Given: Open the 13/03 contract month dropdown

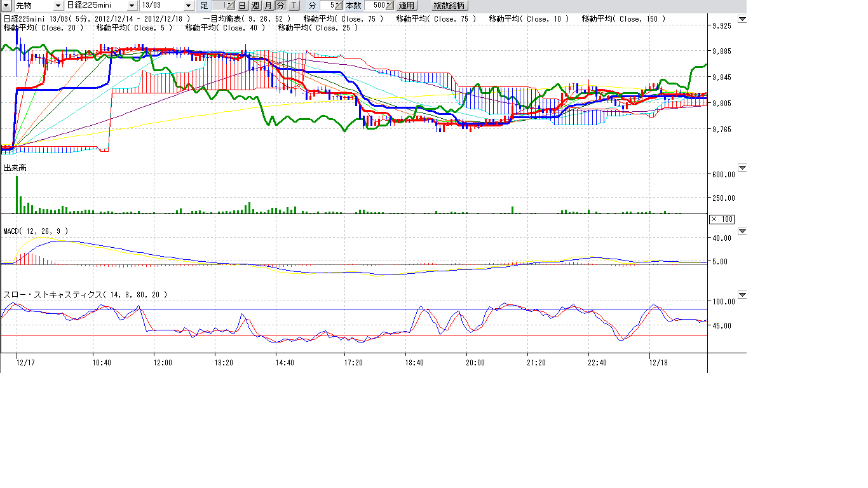Looking at the screenshot, I should [x=187, y=6].
